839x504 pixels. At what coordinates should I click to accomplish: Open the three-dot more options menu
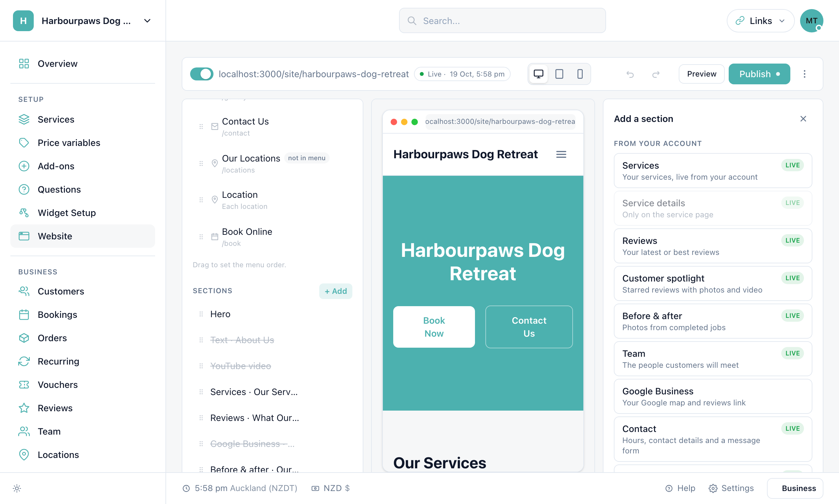(x=804, y=74)
